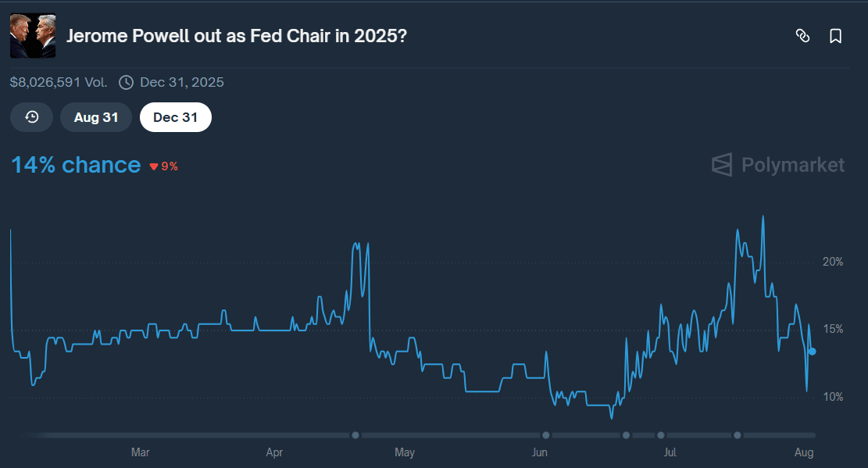
Task: Select the timeline marker in late April
Action: [355, 435]
